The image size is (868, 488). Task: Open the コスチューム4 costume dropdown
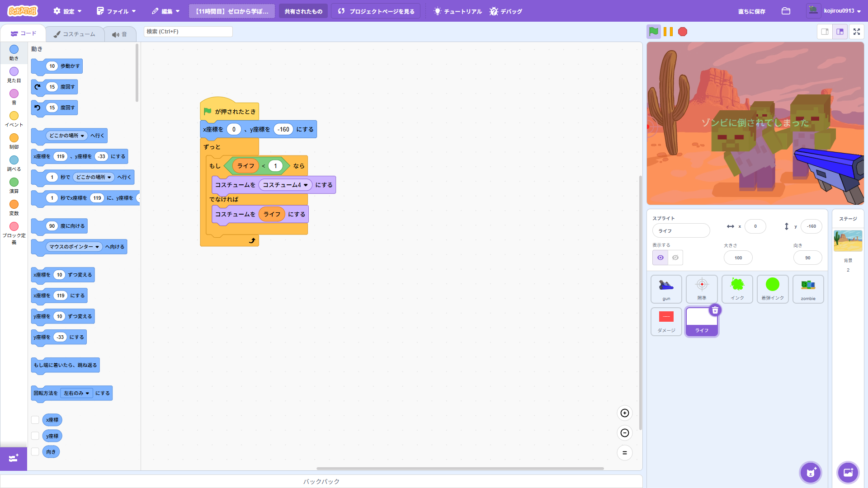tap(306, 185)
